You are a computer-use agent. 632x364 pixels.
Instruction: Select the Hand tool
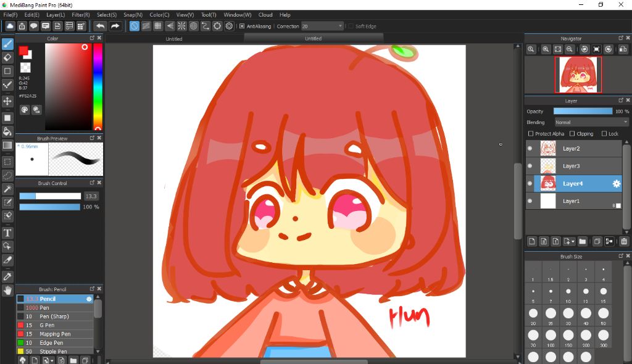(7, 290)
